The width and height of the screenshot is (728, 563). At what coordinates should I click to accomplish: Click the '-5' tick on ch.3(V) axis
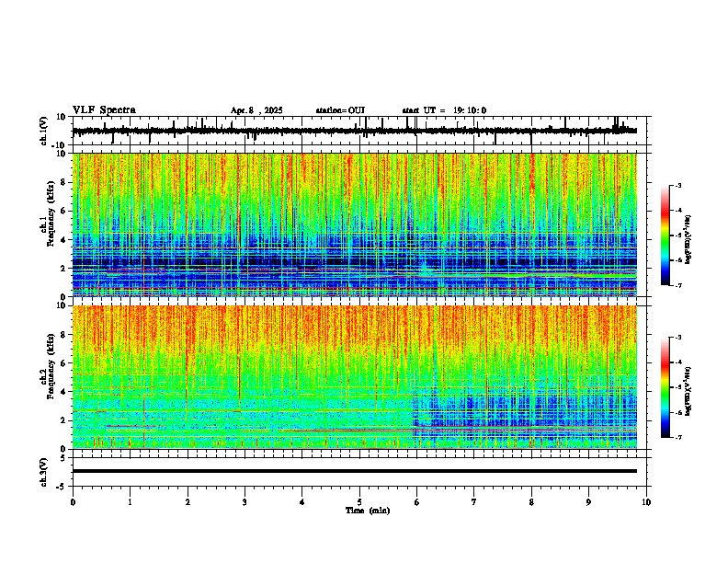click(x=62, y=487)
